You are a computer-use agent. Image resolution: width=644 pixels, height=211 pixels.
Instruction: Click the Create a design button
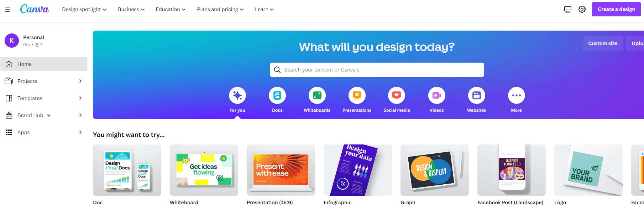[x=616, y=9]
